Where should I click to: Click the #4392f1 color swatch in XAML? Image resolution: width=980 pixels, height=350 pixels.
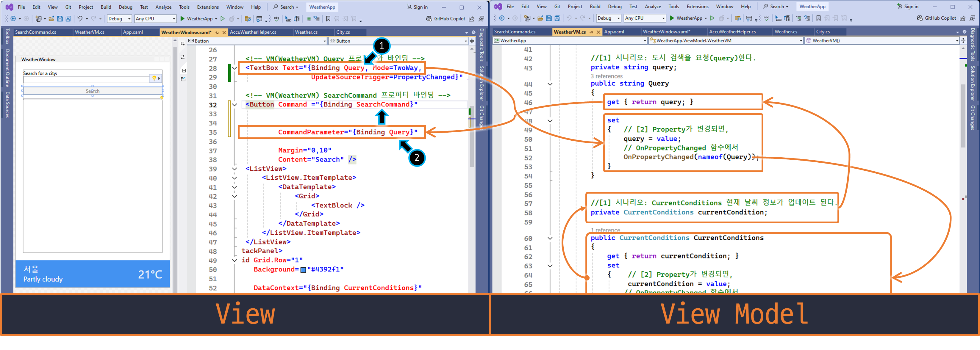[303, 270]
